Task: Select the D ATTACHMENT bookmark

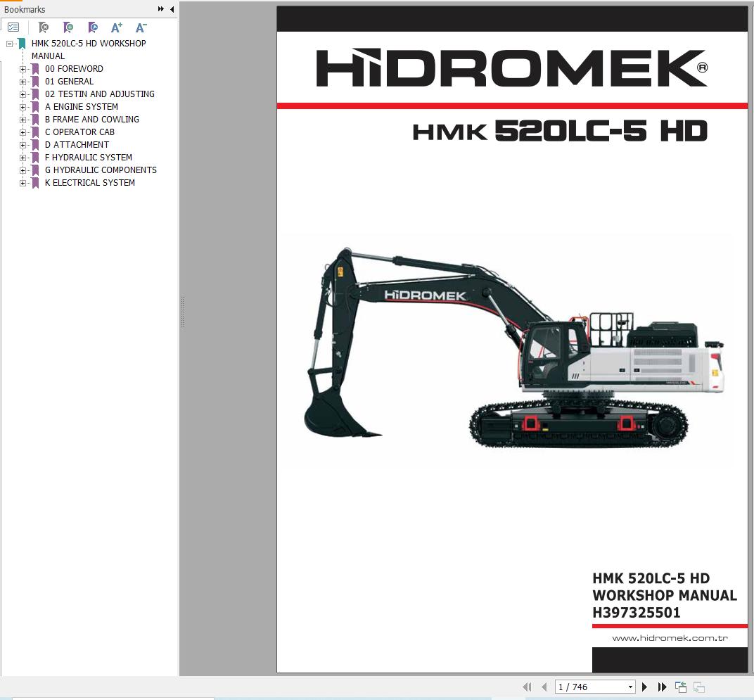Action: [x=77, y=145]
